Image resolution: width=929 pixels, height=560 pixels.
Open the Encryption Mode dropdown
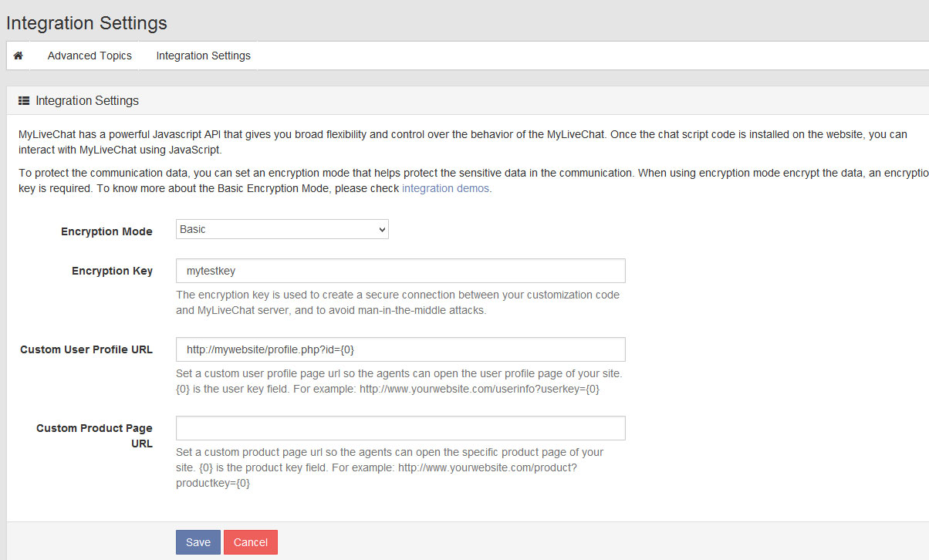coord(282,229)
